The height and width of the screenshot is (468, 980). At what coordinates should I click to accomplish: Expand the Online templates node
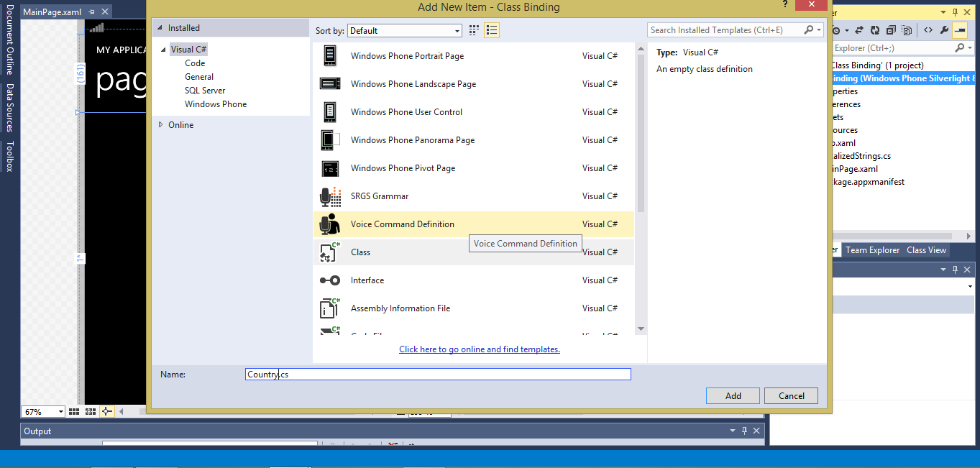tap(160, 125)
